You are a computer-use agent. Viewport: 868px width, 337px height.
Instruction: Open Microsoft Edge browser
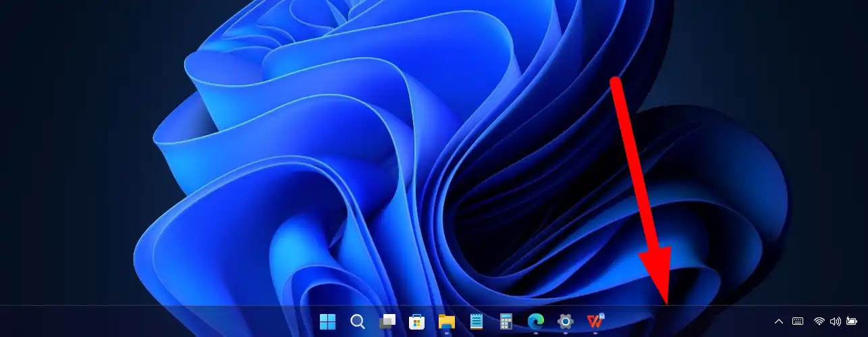[535, 321]
